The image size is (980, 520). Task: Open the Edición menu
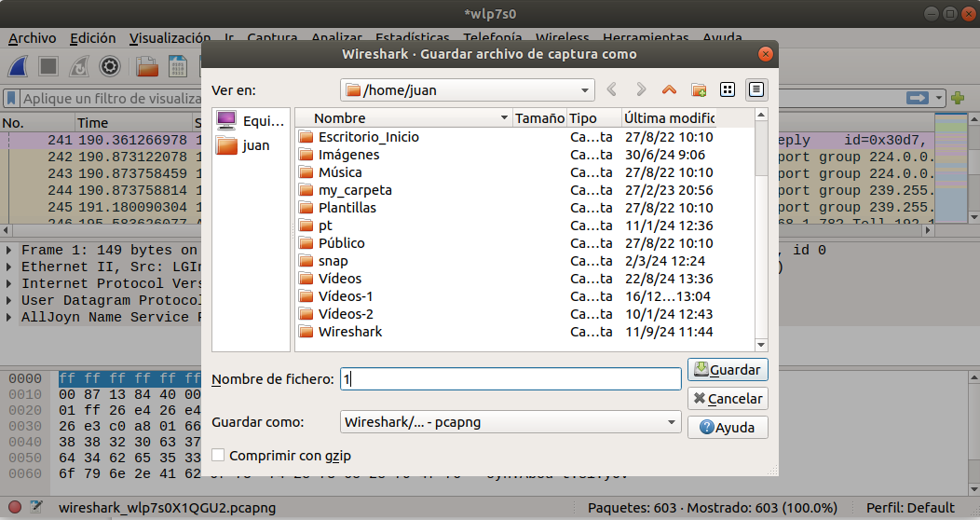[x=92, y=38]
